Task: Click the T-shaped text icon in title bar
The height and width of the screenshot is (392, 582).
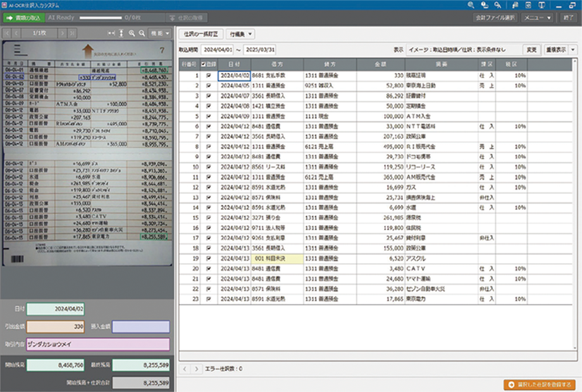Action: pos(542,5)
